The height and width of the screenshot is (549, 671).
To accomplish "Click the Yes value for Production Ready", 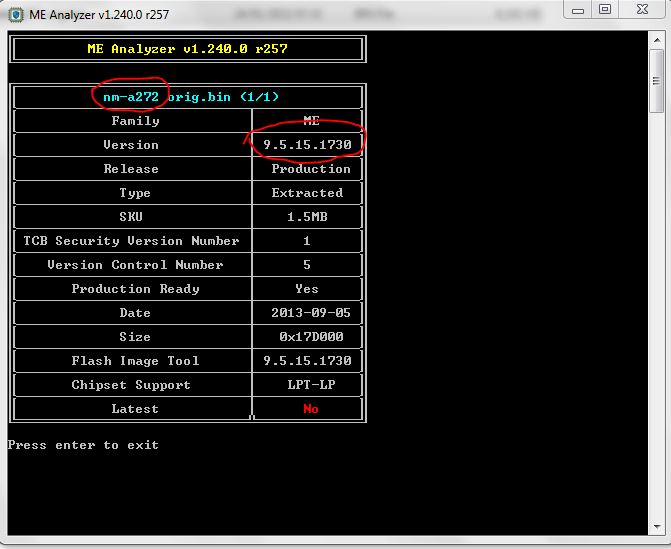I will pyautogui.click(x=307, y=289).
